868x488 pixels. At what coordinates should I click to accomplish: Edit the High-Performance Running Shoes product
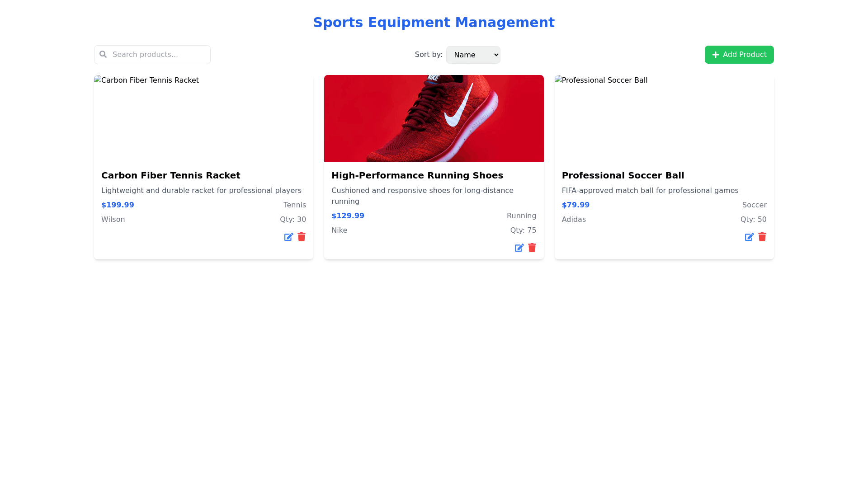point(519,248)
